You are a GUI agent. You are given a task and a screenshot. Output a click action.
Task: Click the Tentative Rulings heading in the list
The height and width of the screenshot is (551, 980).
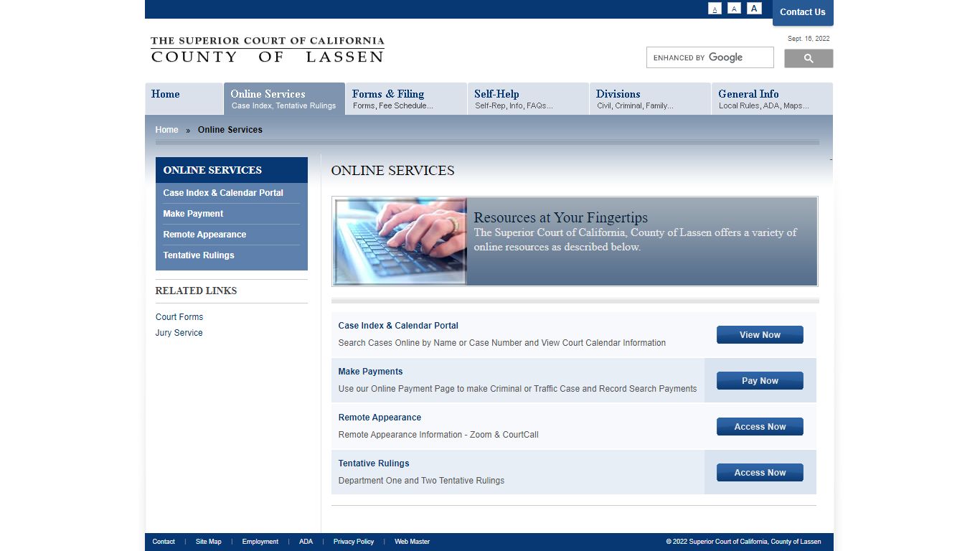point(374,463)
